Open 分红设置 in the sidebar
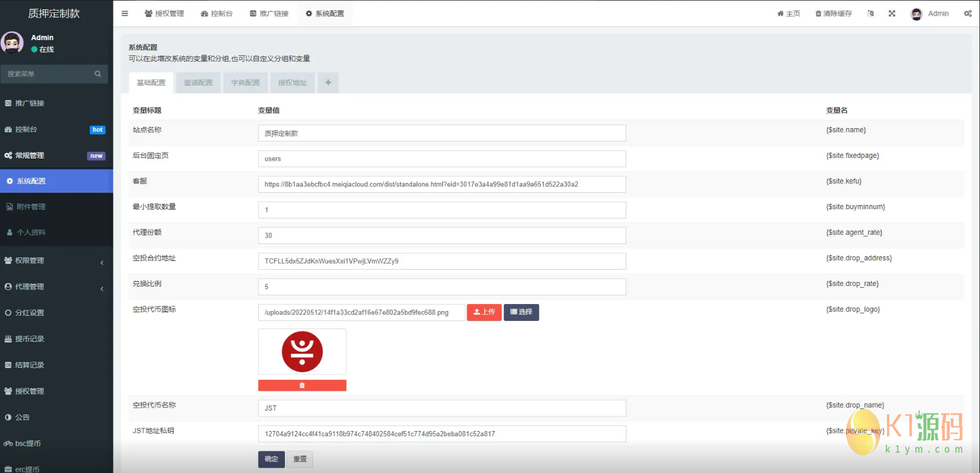980x473 pixels. pyautogui.click(x=57, y=313)
